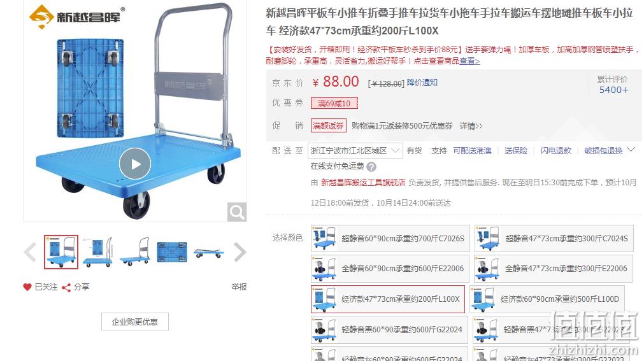This screenshot has width=644, height=361.
Task: Play the product video
Action: tap(134, 164)
